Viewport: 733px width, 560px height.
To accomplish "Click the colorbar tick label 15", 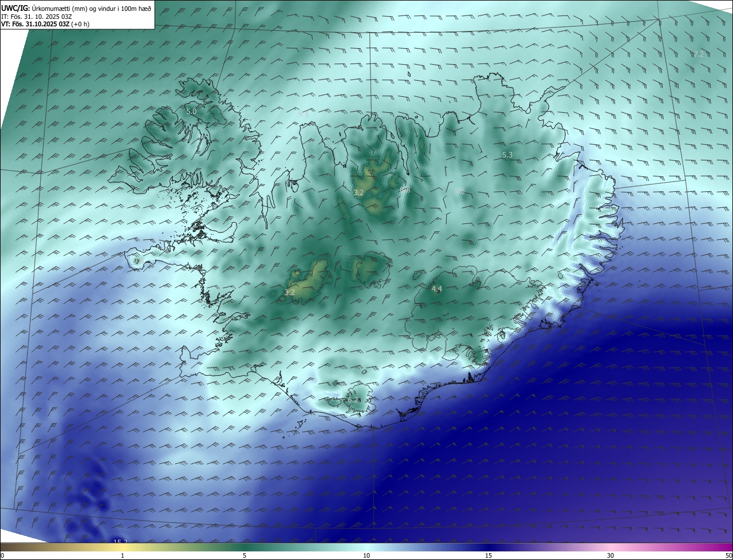I will 488,555.
